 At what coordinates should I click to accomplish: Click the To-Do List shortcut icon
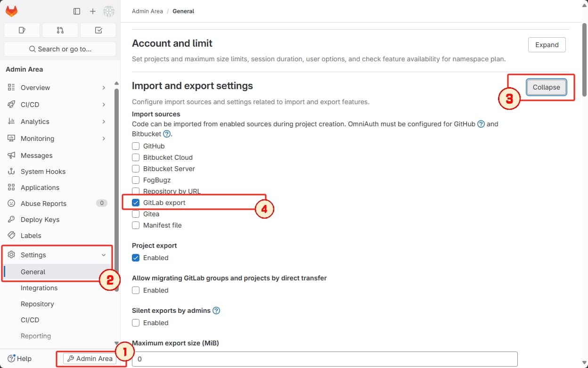(x=98, y=30)
